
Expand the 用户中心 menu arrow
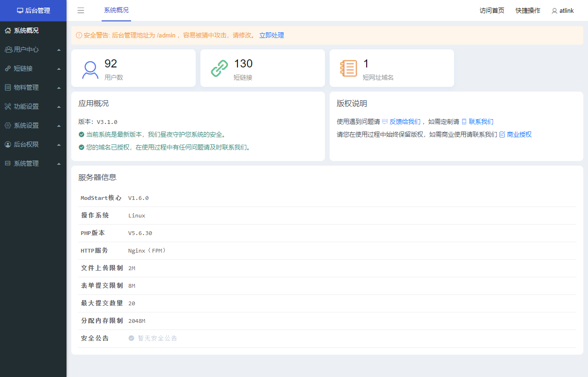pyautogui.click(x=59, y=50)
